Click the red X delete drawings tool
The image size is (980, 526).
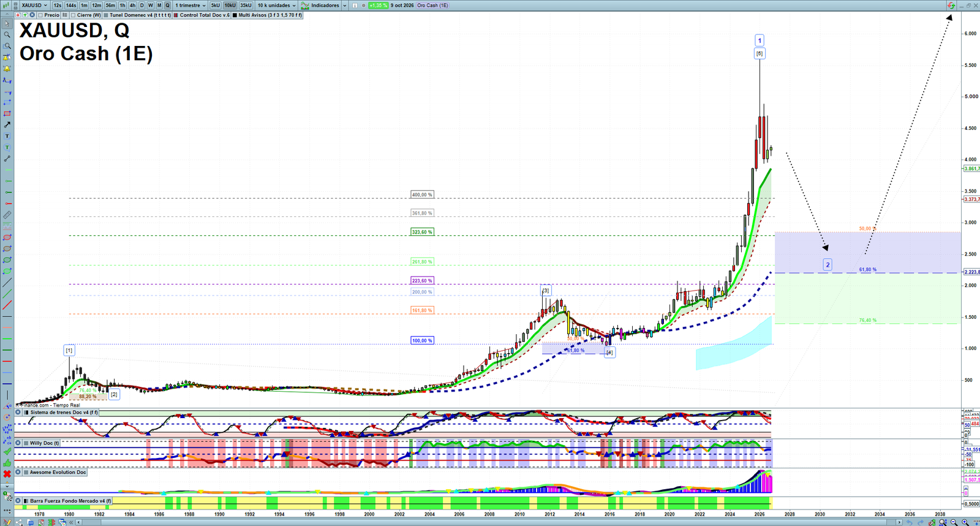click(x=7, y=475)
